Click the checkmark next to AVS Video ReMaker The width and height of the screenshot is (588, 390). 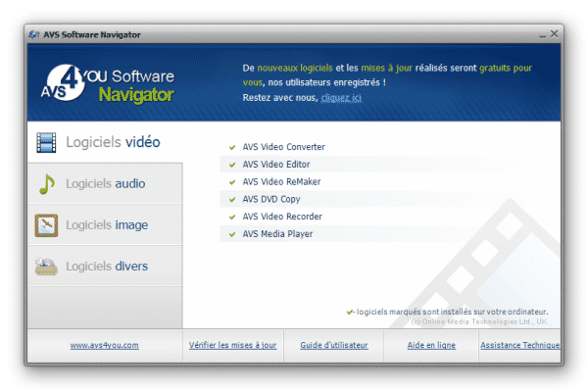click(x=232, y=182)
